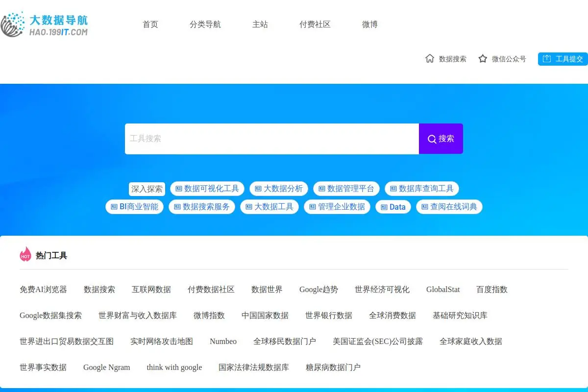Open the 中国国家数据 link

coord(265,316)
